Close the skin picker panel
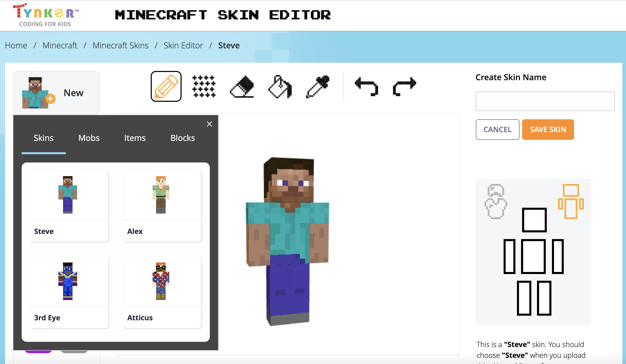 pos(209,124)
